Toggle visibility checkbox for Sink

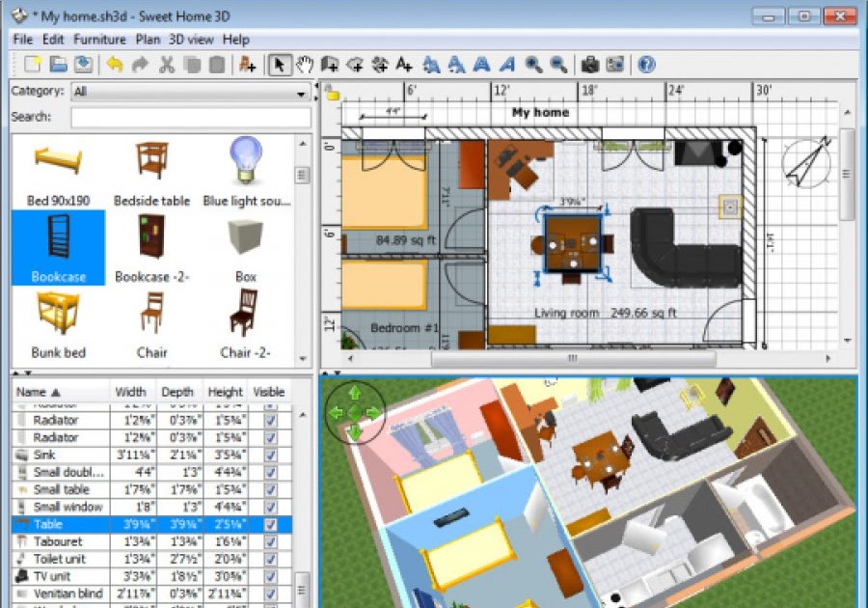point(270,456)
